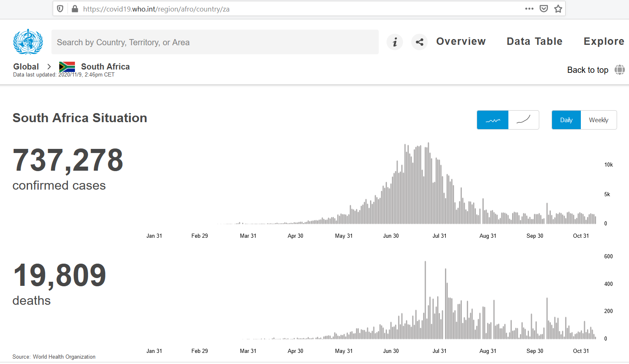629x364 pixels.
Task: Go to the Data Table section
Action: tap(534, 42)
